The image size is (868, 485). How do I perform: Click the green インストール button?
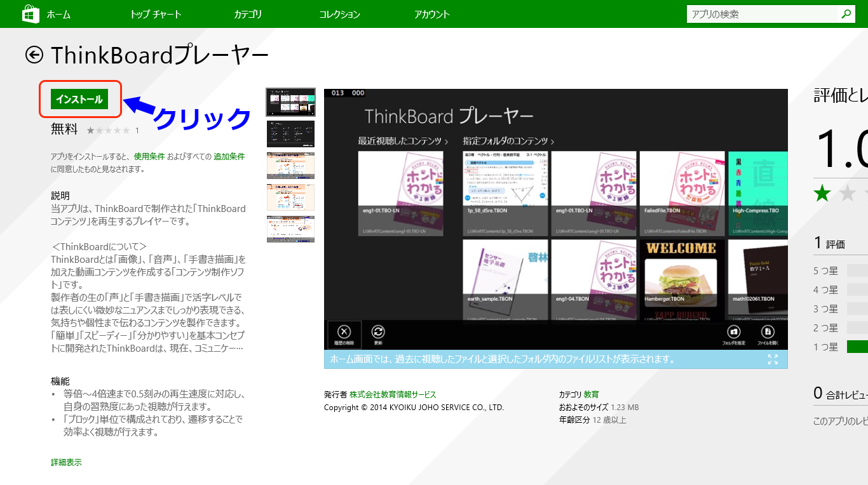click(79, 99)
